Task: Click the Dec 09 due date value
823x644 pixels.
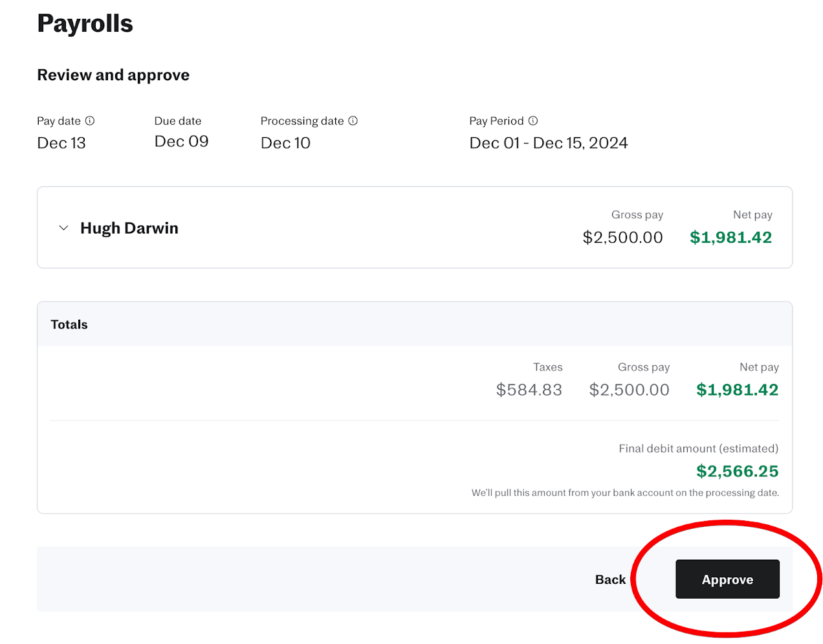Action: (x=181, y=142)
